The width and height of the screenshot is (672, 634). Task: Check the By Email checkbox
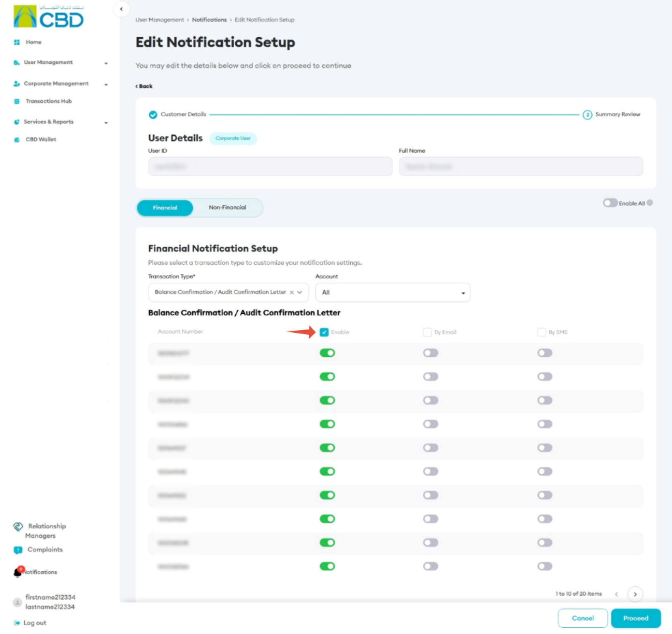[428, 332]
